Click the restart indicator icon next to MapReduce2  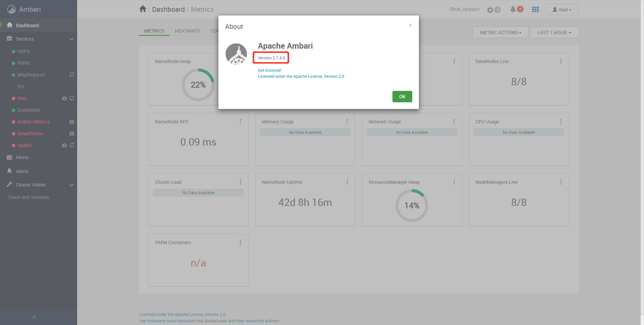coord(72,74)
